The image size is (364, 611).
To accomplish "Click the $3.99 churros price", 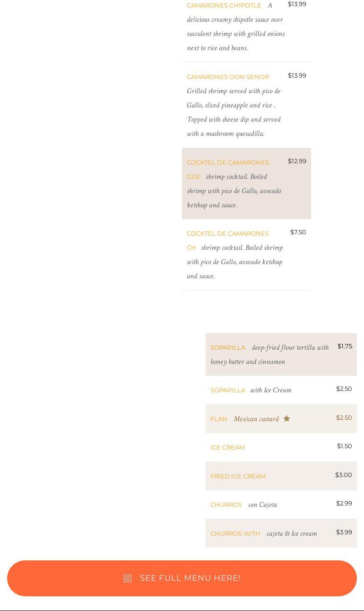I will click(x=344, y=532).
